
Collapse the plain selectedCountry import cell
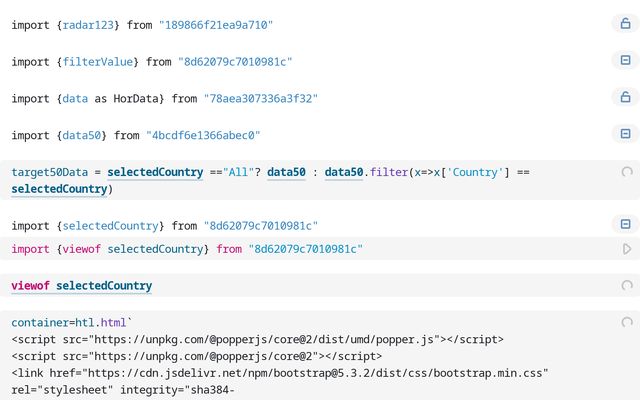625,225
